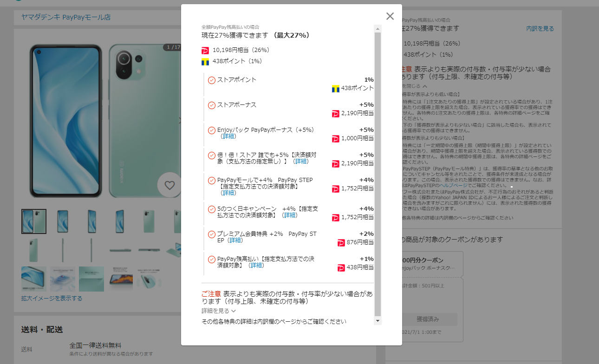Click the 現在27%獲得できます heading in dialog

click(235, 35)
